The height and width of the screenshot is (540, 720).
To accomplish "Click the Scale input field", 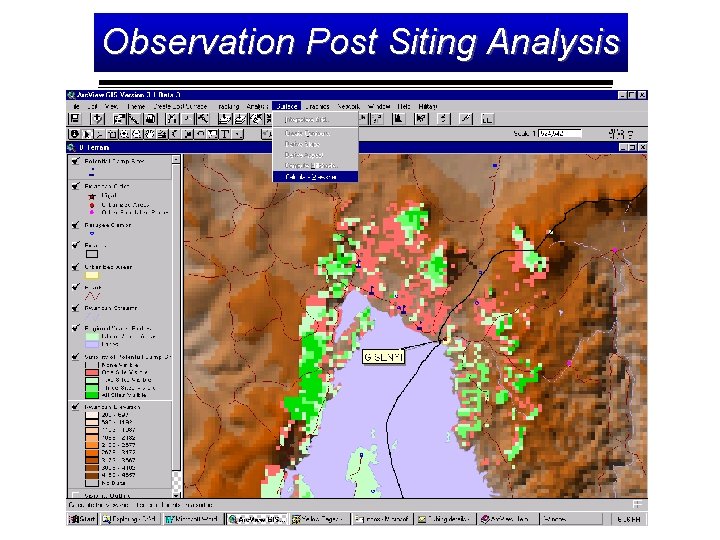I will (x=560, y=134).
